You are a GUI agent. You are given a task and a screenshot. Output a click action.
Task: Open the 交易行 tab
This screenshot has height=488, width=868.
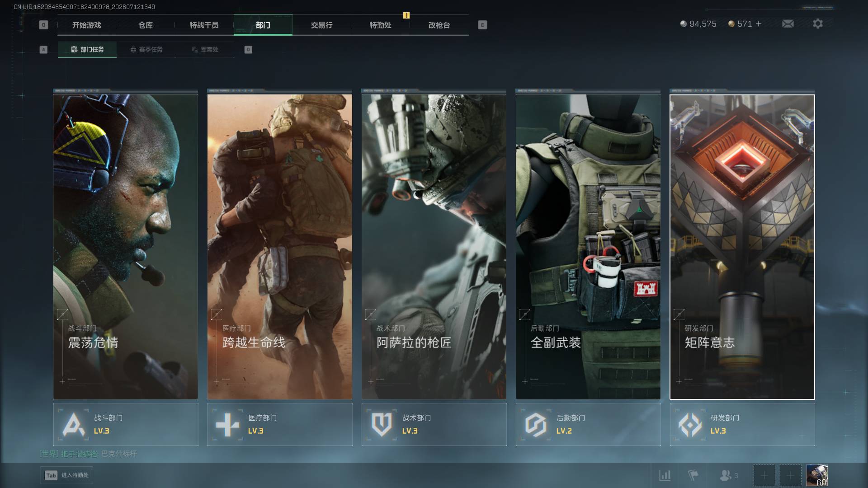coord(321,25)
